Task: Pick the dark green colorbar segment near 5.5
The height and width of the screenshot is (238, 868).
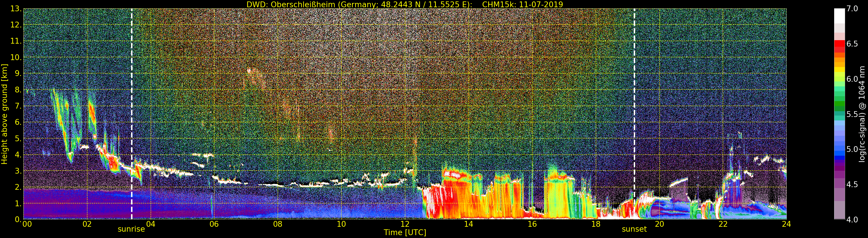Action: point(839,108)
